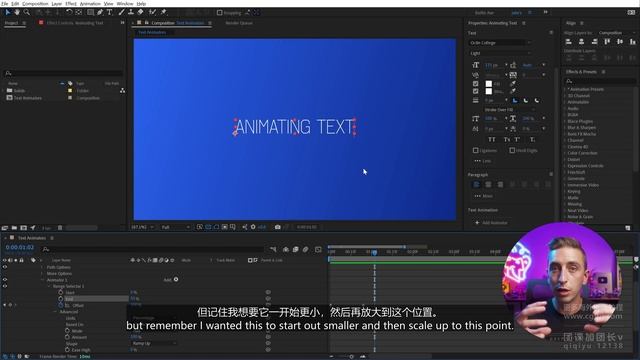The width and height of the screenshot is (640, 360).
Task: Click Add Animator button
Action: point(491,222)
